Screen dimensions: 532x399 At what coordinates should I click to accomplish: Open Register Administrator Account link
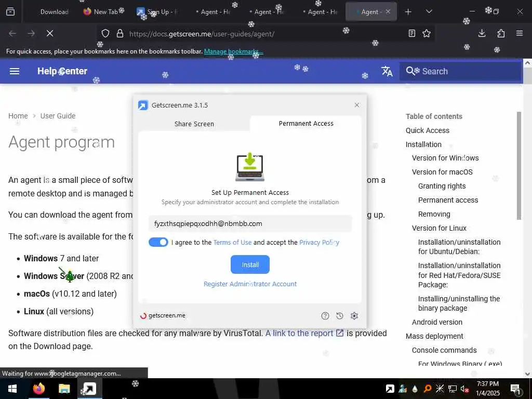[250, 284]
